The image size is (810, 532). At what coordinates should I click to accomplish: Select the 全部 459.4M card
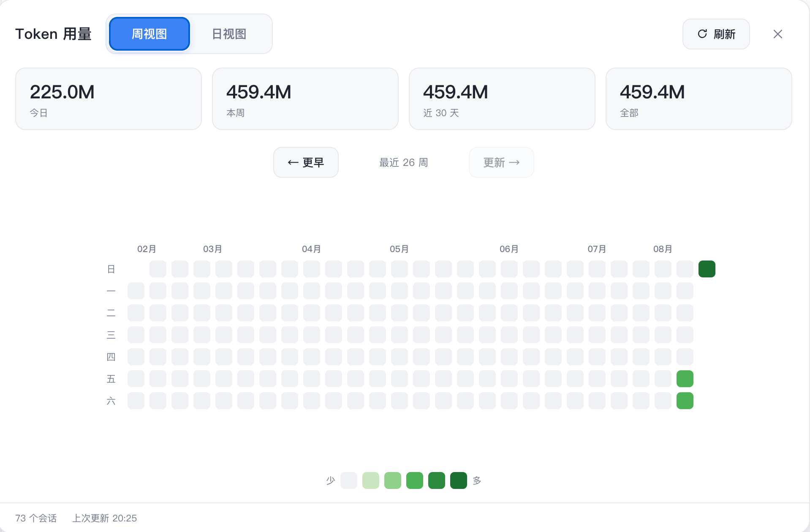[699, 99]
